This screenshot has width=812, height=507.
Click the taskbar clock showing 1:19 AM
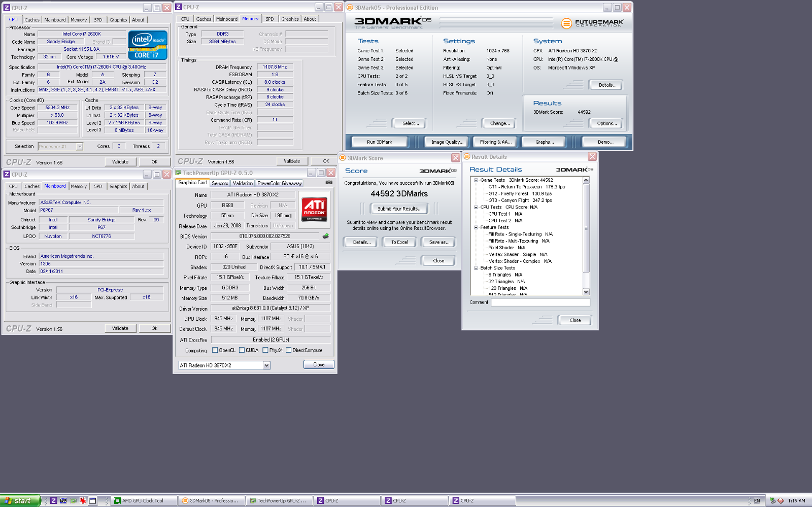coord(796,500)
